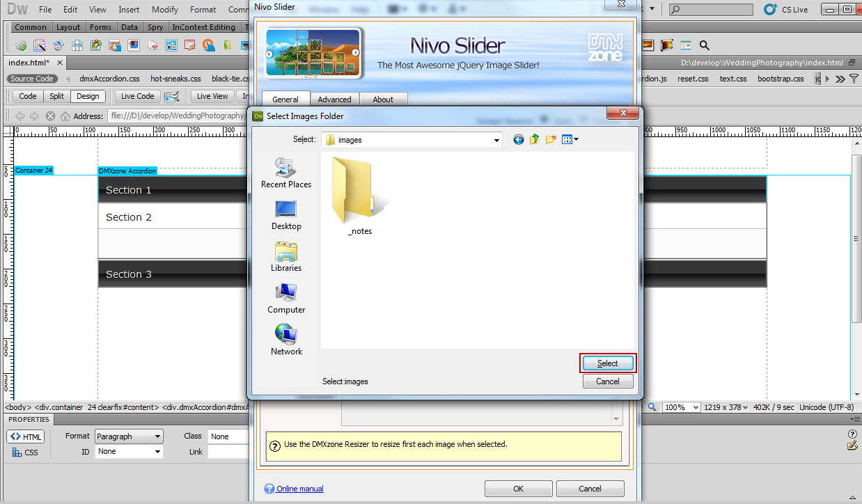Click the browser Home icon near Address
862x504 pixels.
(x=65, y=116)
